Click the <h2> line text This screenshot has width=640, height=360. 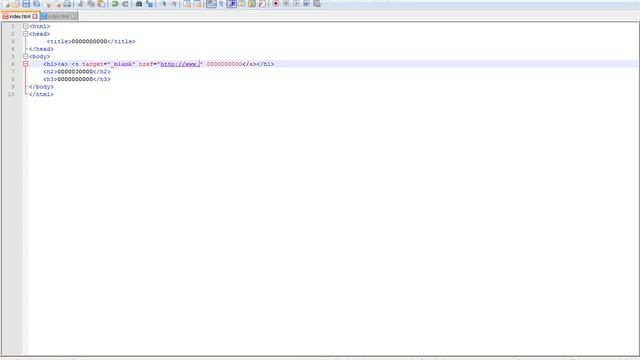click(77, 71)
